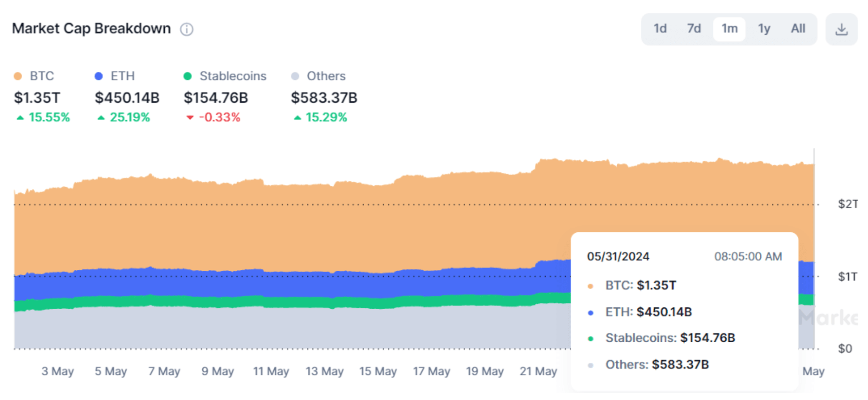Click the download chart icon

841,29
